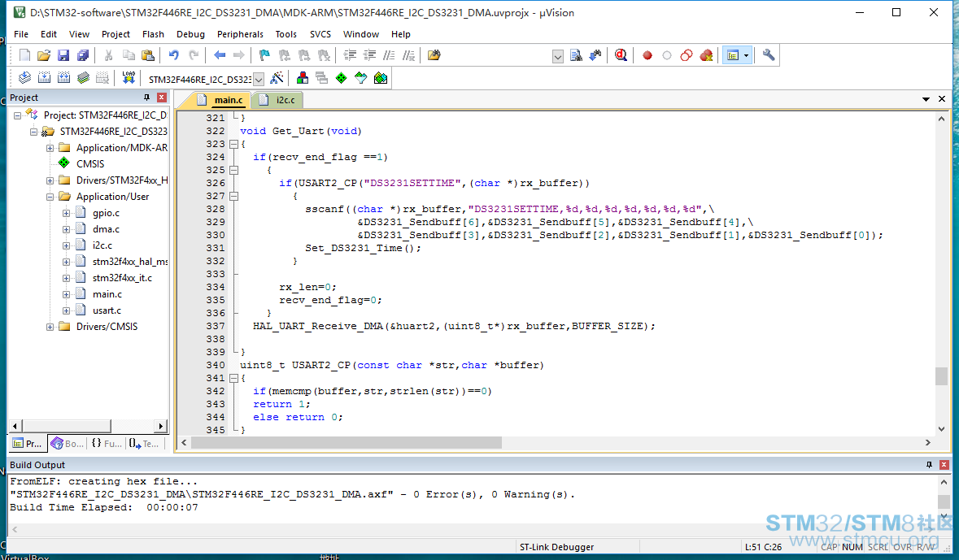Open Options for Target magic wand icon

pyautogui.click(x=277, y=78)
